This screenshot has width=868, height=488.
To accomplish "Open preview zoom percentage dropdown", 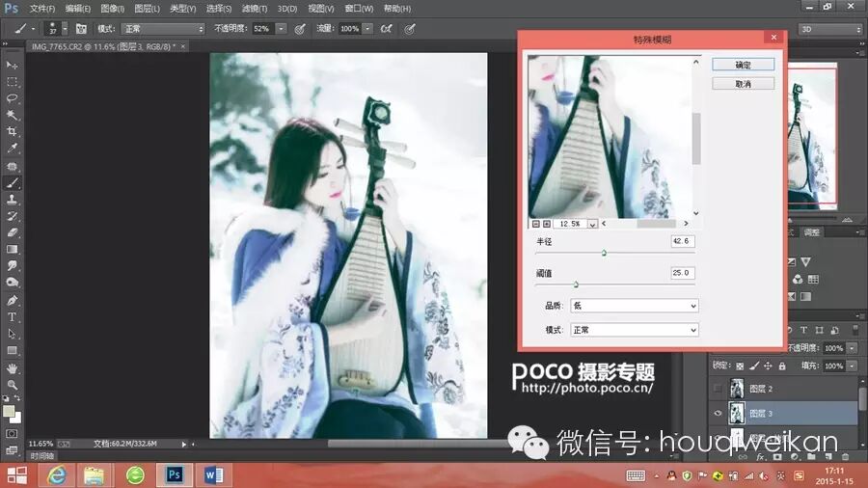I will click(x=592, y=224).
